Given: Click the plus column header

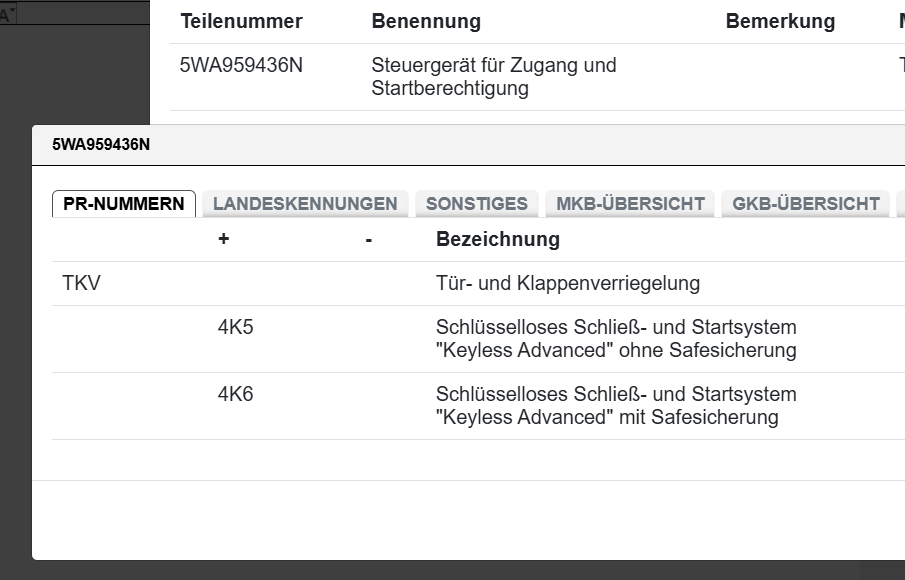Looking at the screenshot, I should tap(223, 240).
